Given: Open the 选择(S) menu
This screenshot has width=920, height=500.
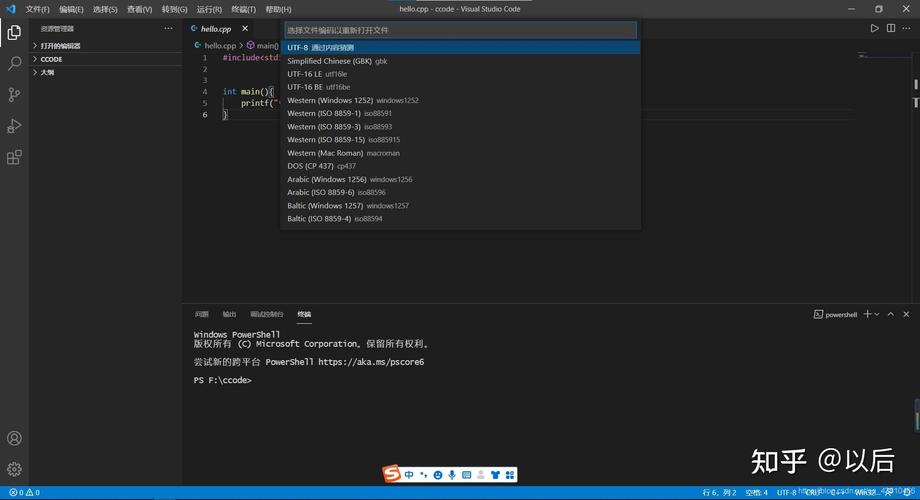Looking at the screenshot, I should 105,9.
